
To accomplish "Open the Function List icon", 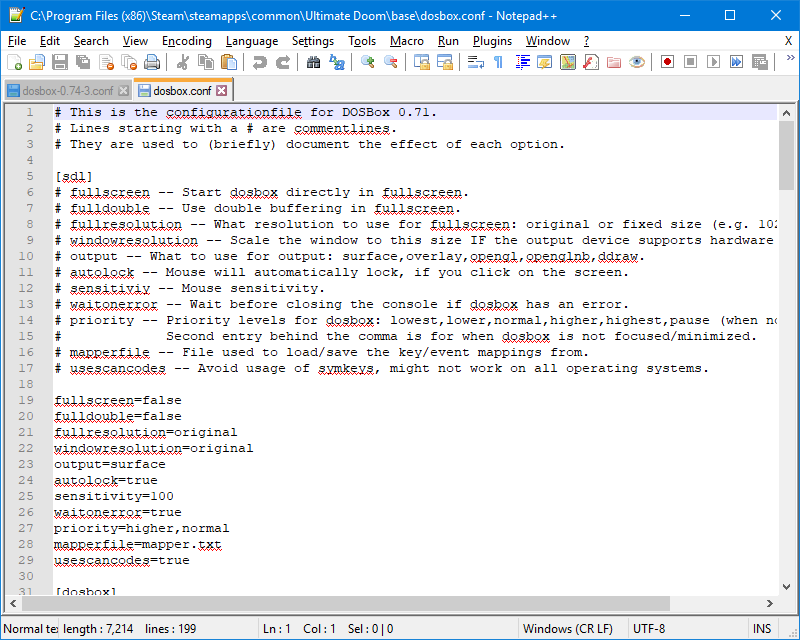I will pos(591,62).
